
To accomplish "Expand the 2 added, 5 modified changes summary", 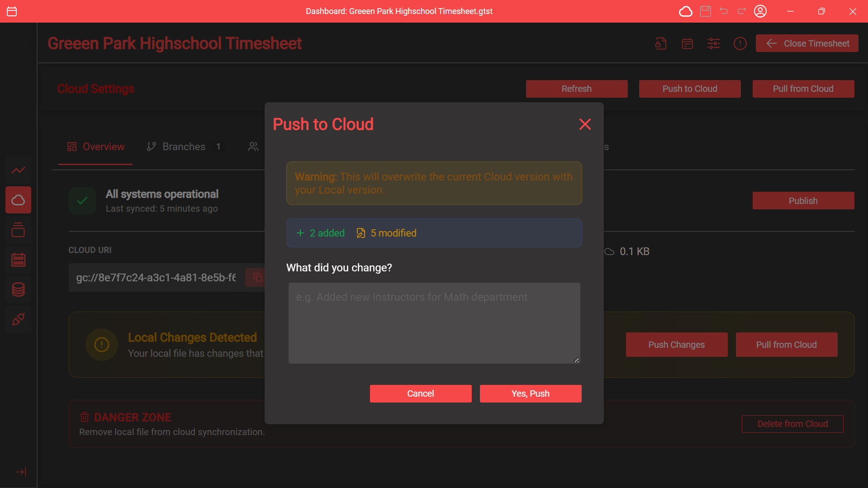I will (x=434, y=233).
